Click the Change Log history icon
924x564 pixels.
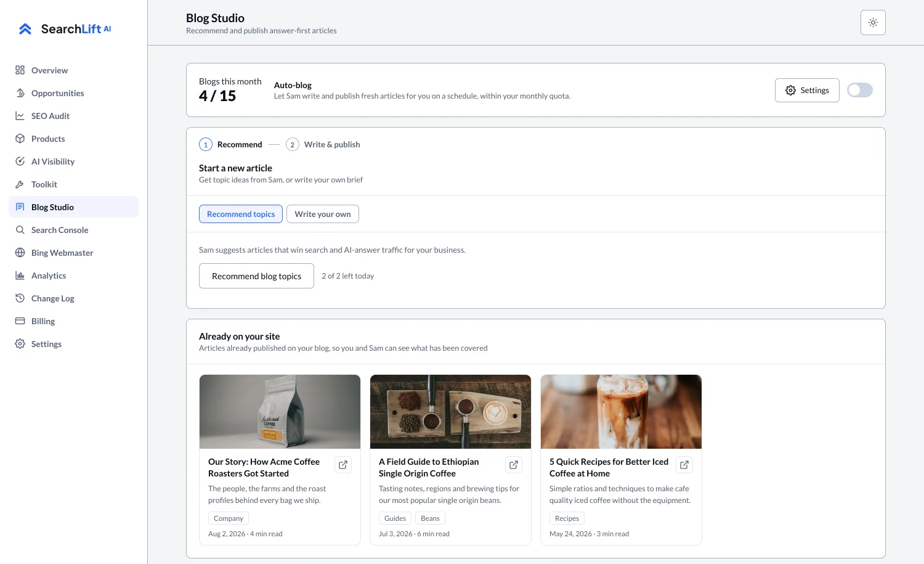tap(20, 298)
